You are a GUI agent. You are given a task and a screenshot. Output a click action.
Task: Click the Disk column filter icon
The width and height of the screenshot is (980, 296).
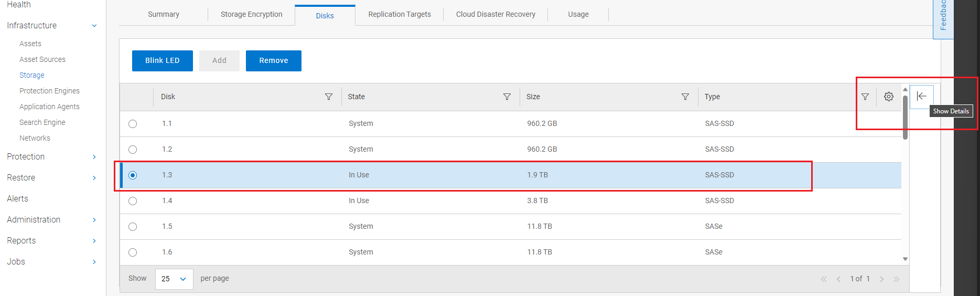tap(329, 97)
